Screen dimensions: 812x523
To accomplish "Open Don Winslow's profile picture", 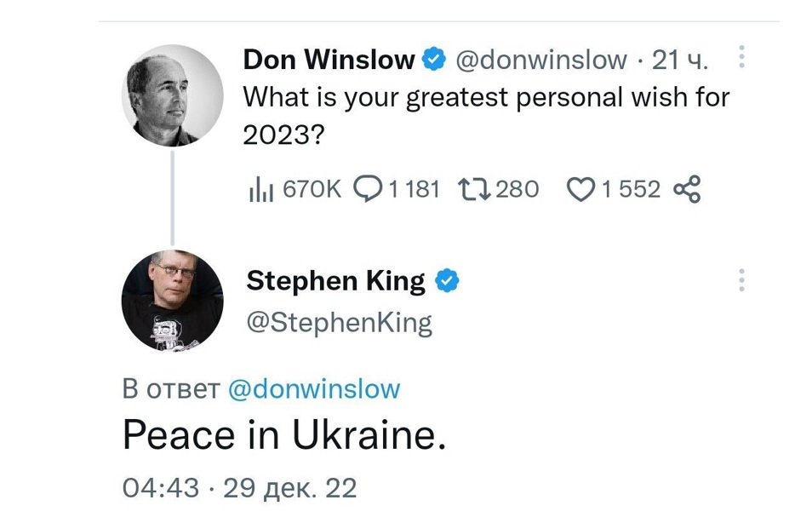I will click(x=173, y=95).
